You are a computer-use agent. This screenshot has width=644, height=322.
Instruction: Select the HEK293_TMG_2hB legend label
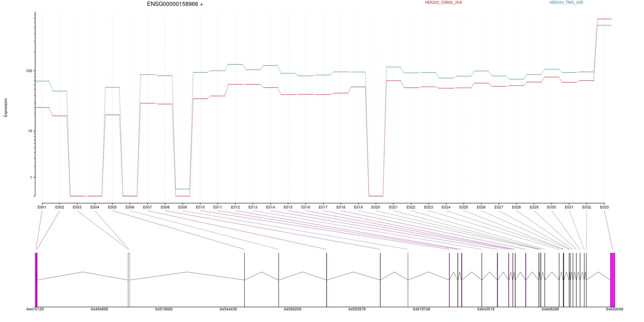pyautogui.click(x=566, y=2)
